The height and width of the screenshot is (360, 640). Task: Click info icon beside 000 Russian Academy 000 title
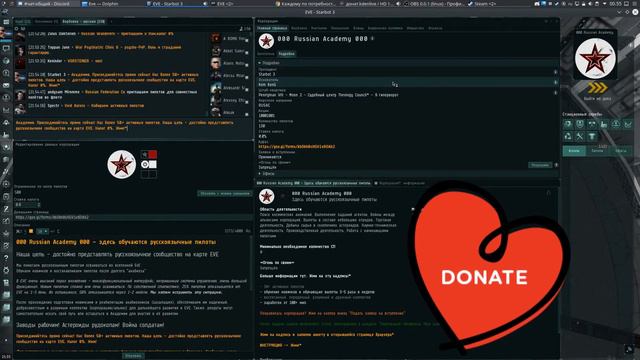click(372, 38)
